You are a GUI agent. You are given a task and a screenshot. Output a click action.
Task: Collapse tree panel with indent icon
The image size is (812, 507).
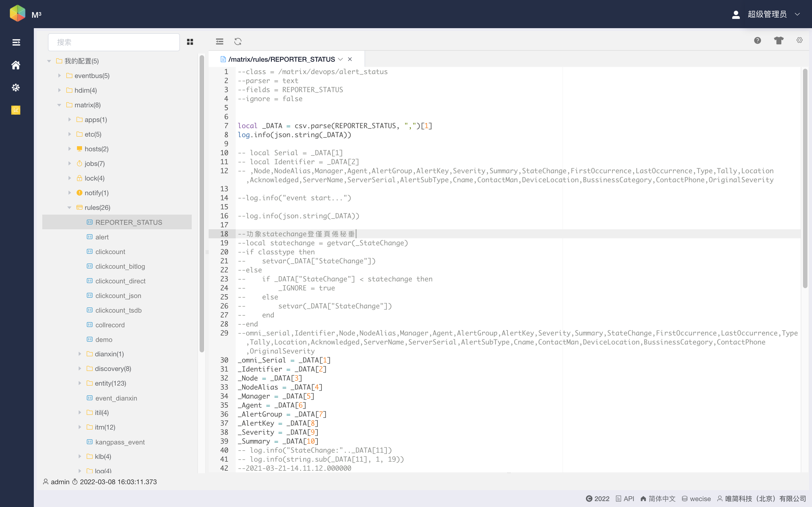pyautogui.click(x=219, y=42)
